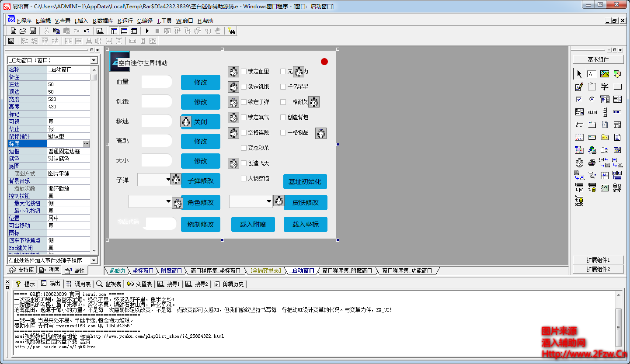The width and height of the screenshot is (630, 364).
Task: Click the 烧制修改 button
Action: [x=201, y=224]
